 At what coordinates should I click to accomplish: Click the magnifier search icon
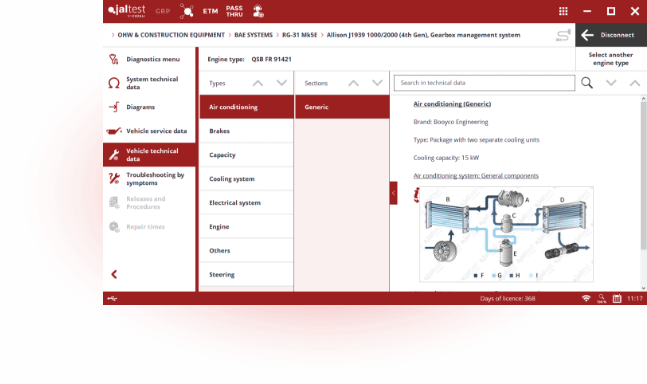587,83
